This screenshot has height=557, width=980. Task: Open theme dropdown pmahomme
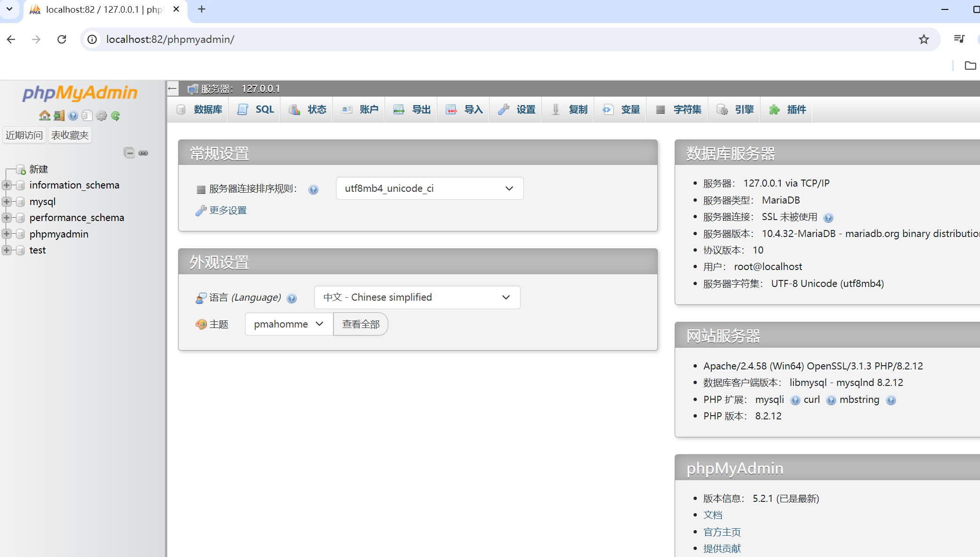289,324
